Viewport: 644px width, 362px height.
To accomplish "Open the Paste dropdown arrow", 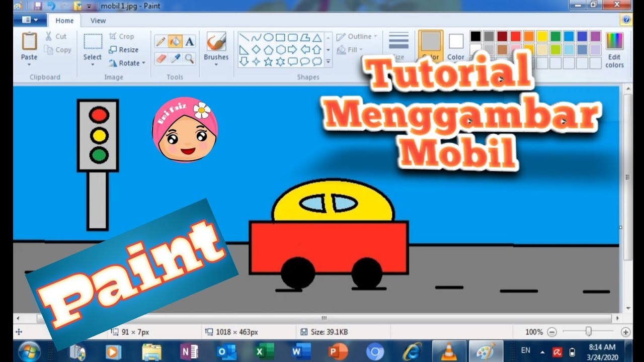I will pyautogui.click(x=29, y=64).
